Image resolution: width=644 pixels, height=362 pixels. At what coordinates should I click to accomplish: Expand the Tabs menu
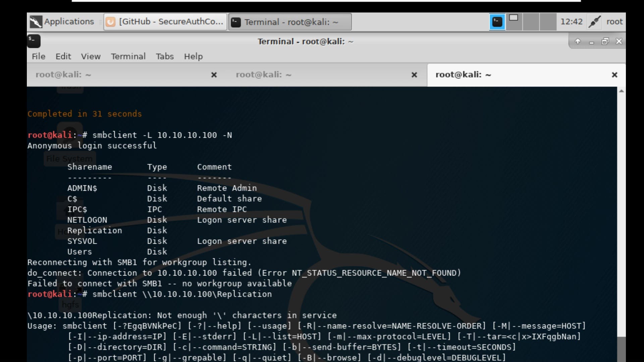coord(165,56)
